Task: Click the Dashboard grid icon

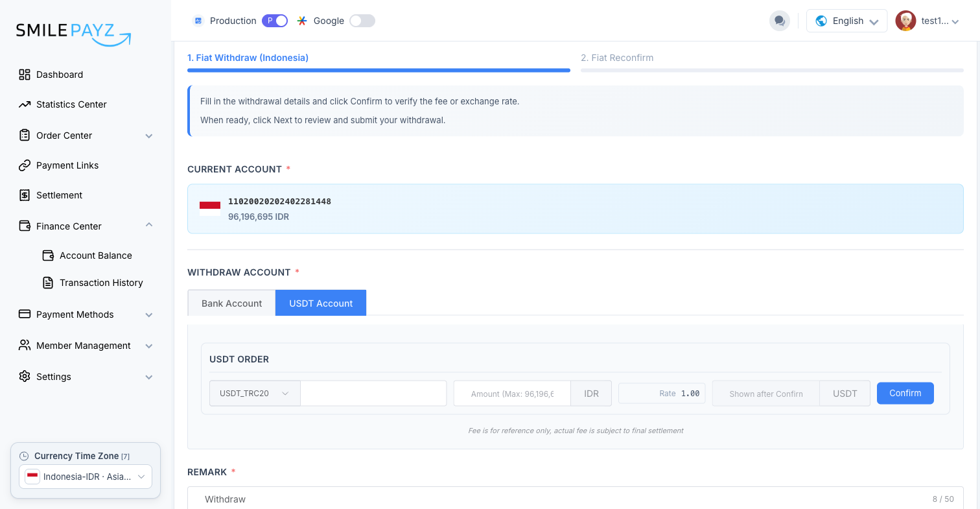Action: tap(25, 75)
